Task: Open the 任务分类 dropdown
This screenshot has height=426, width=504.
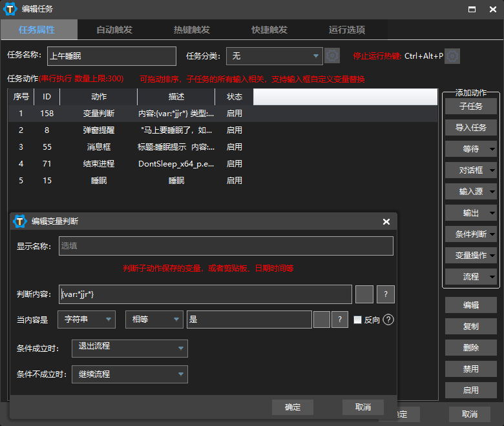Action: coord(274,56)
